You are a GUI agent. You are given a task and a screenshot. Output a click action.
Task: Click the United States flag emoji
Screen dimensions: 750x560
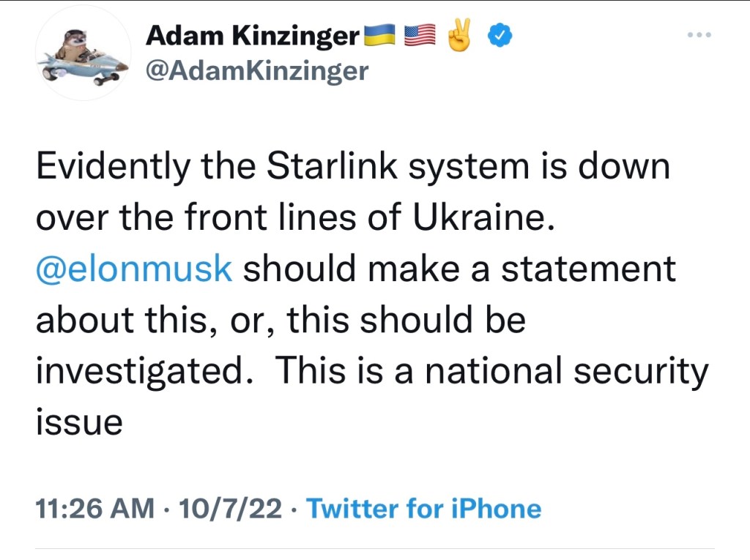[420, 35]
